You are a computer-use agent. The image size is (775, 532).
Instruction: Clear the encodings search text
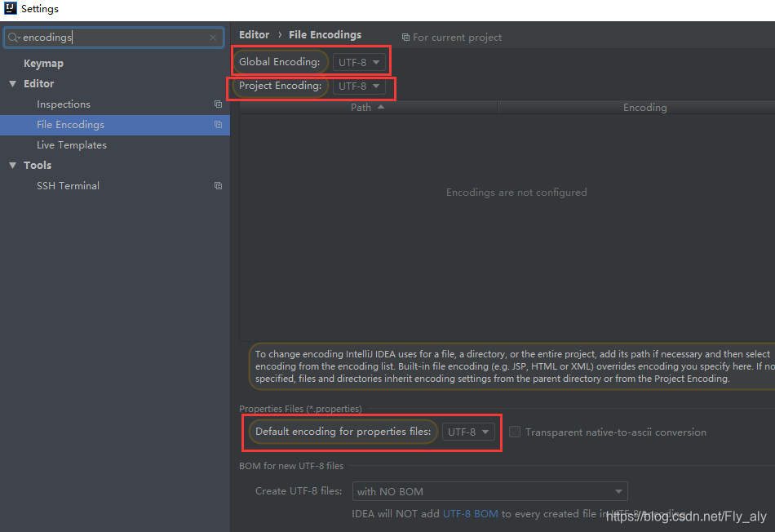[x=213, y=38]
